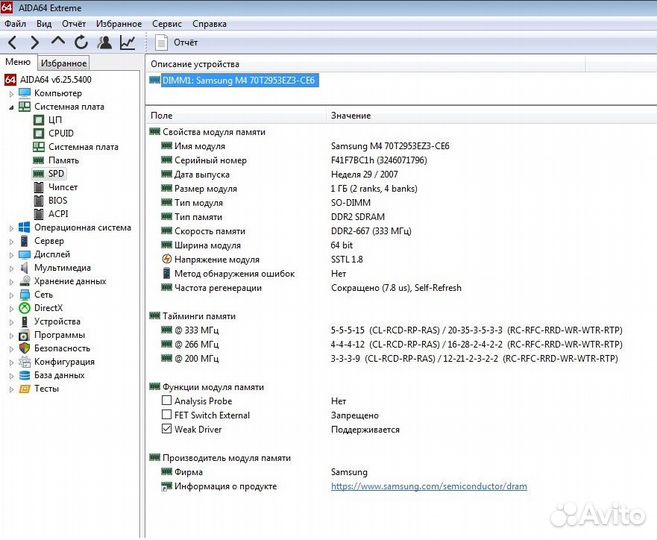Expand the Операционная система node
This screenshot has width=657, height=540.
pos(12,228)
